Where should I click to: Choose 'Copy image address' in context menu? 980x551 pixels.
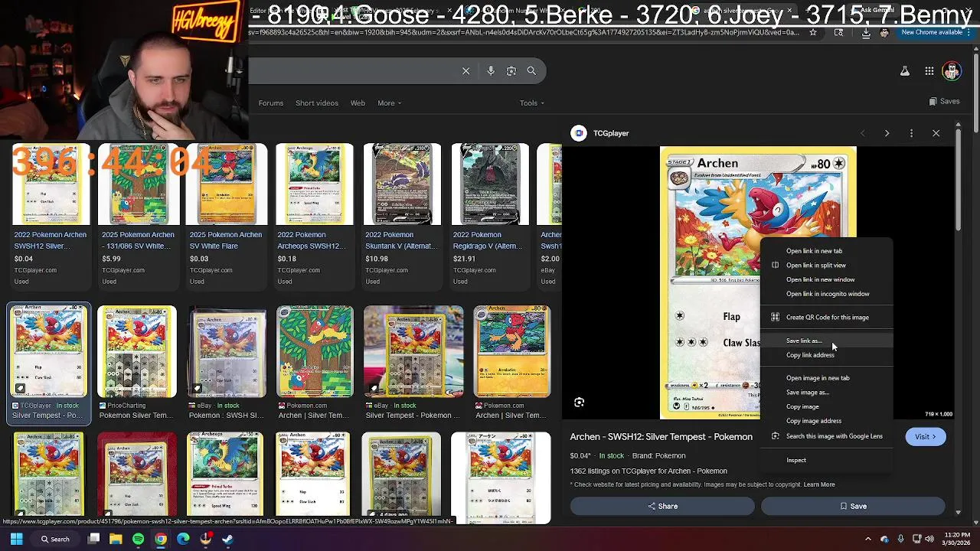click(x=828, y=421)
